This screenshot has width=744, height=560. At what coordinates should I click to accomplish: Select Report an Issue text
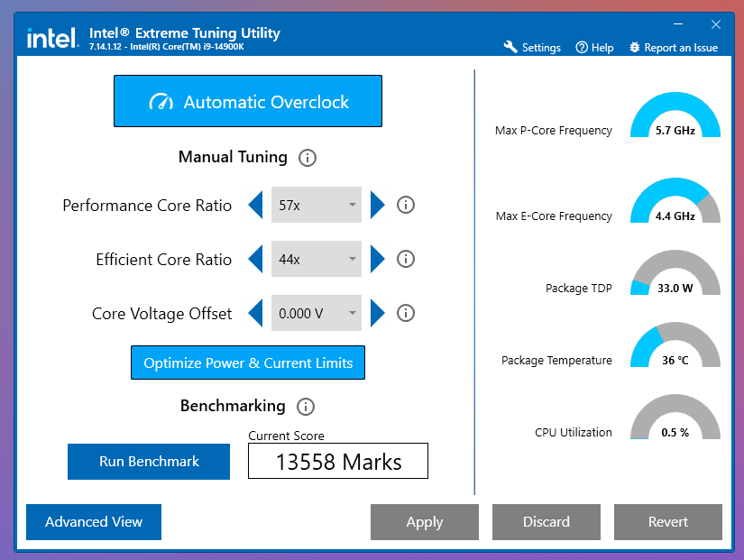point(681,48)
